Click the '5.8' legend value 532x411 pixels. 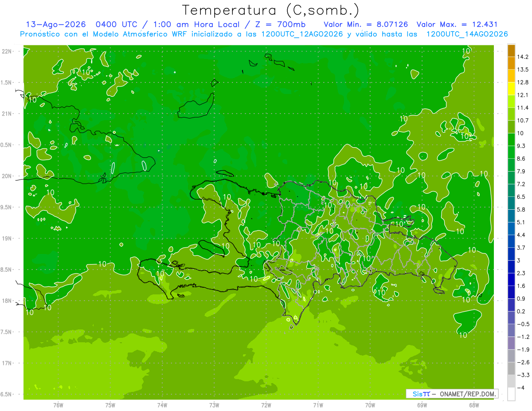(x=521, y=209)
